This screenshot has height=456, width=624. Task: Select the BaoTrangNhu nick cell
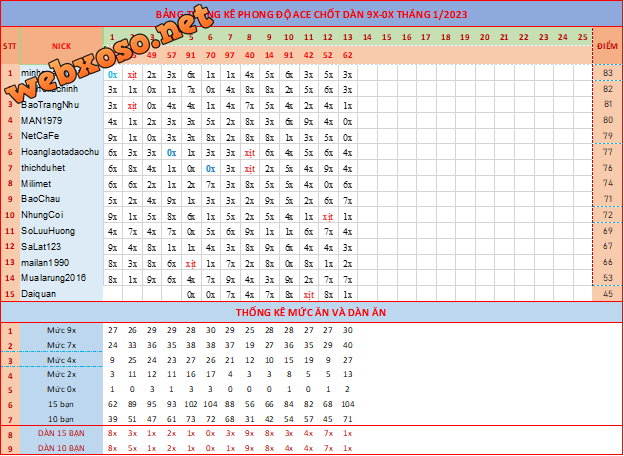pyautogui.click(x=61, y=105)
